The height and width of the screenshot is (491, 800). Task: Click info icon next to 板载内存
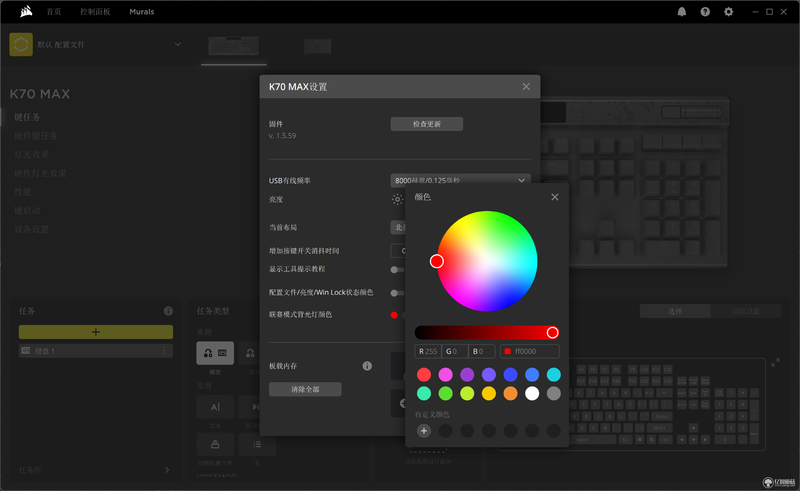367,366
